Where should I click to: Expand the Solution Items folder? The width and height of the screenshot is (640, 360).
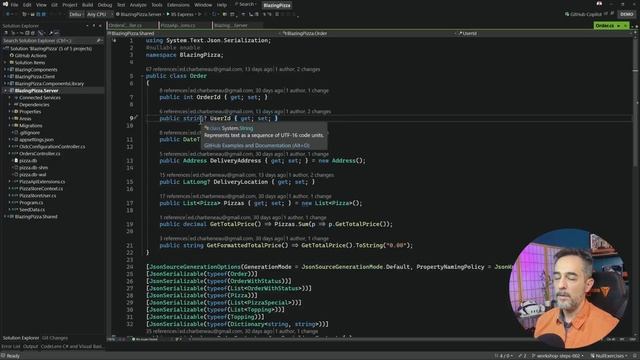click(5, 62)
